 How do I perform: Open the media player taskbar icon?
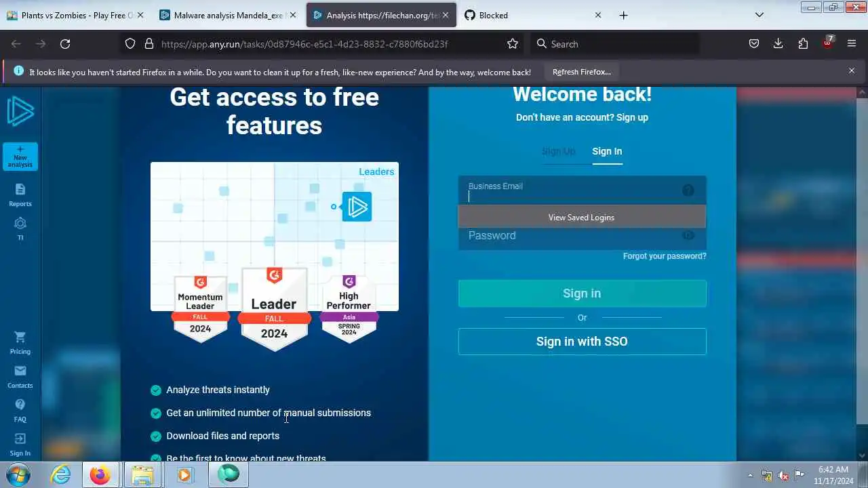184,474
